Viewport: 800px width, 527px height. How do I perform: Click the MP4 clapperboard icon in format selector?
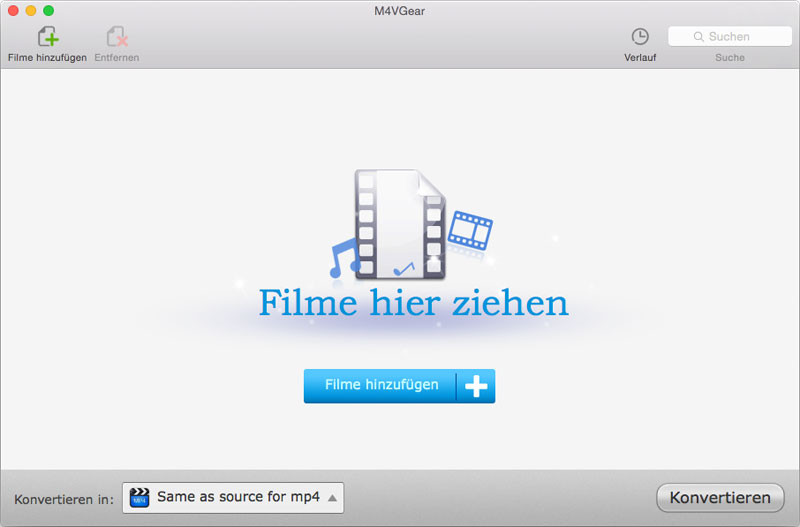(x=139, y=497)
